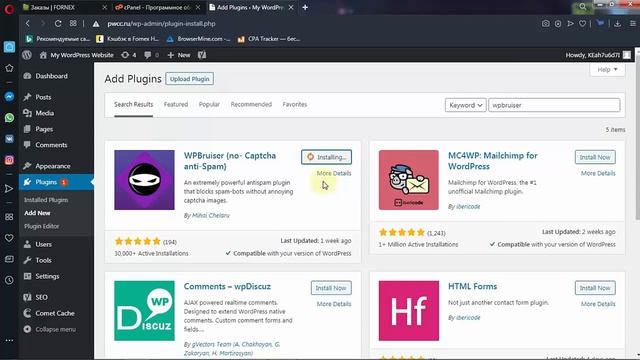Open the WPBruiser plugin title link
The image size is (640, 360).
230,161
